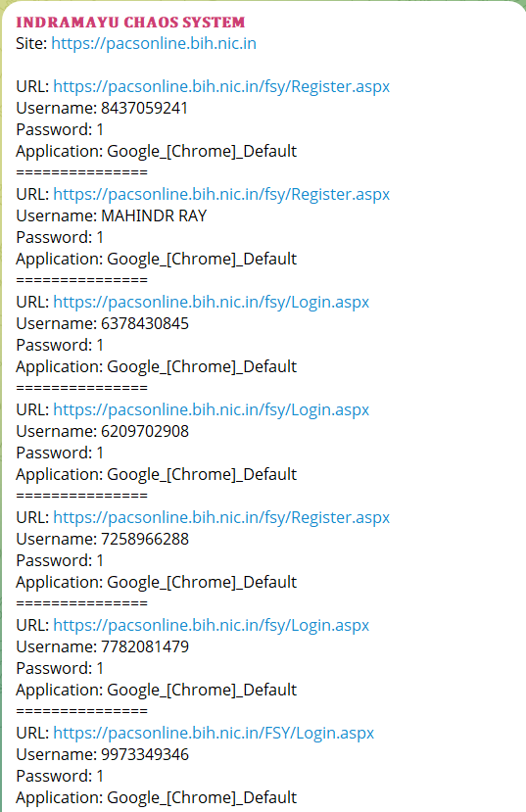Open the uppercase FSY/Login.aspx link

[x=214, y=733]
